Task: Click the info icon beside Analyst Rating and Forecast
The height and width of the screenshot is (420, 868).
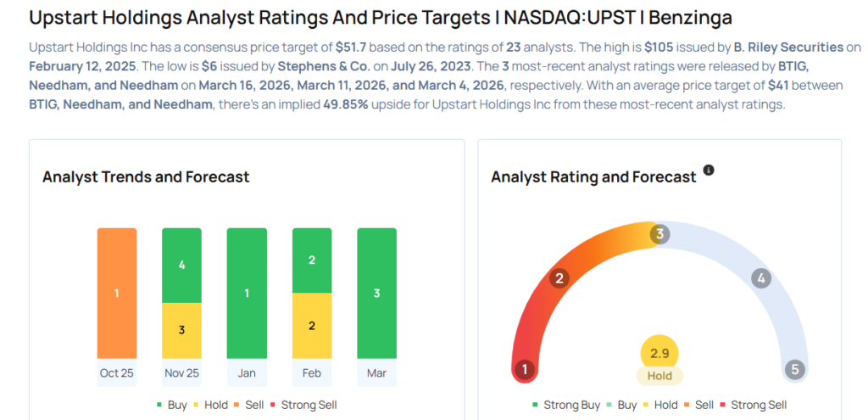Action: (x=709, y=171)
